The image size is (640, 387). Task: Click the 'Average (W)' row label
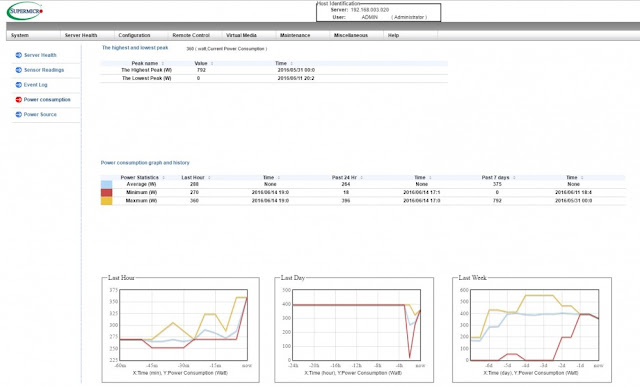coord(142,185)
